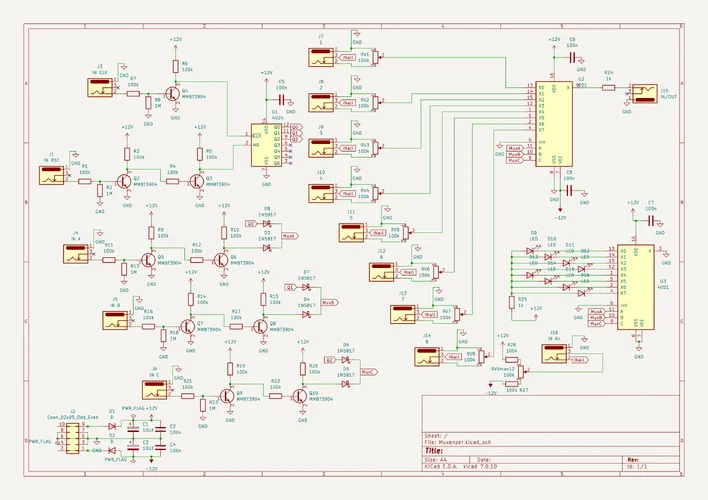Image resolution: width=708 pixels, height=500 pixels.
Task: Select the J4 IN A jack symbol
Action: pos(76,254)
